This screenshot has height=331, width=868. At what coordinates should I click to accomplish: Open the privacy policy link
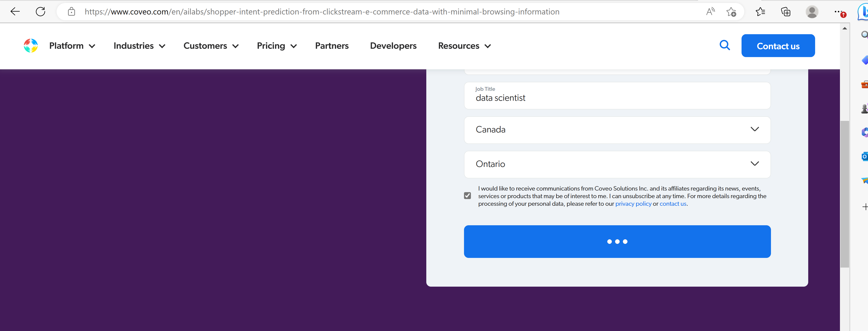633,204
